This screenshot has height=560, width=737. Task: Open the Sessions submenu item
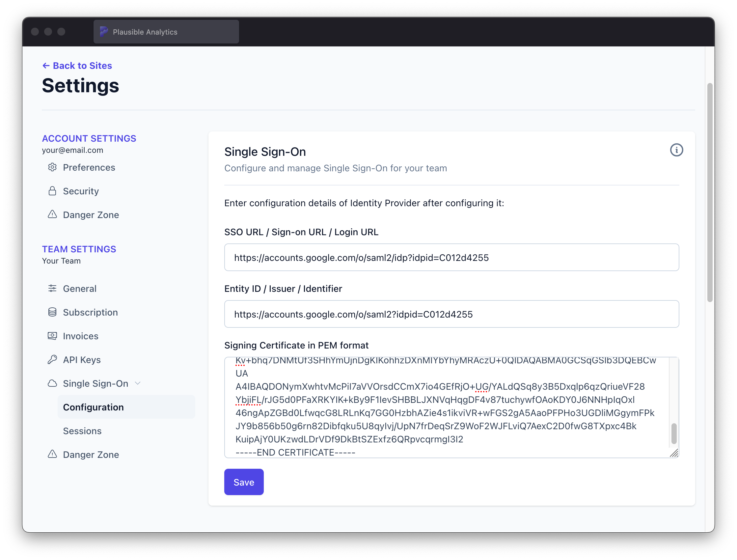[82, 431]
